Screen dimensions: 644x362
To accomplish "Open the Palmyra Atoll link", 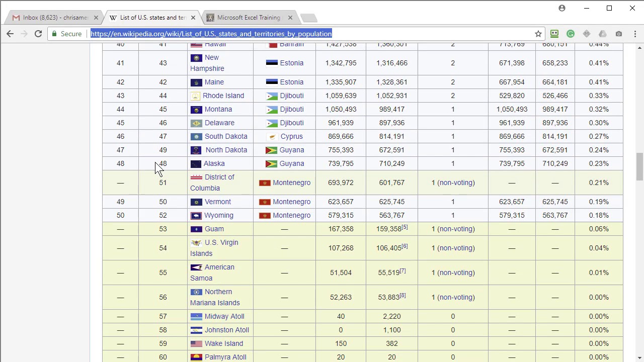I will 225,357.
